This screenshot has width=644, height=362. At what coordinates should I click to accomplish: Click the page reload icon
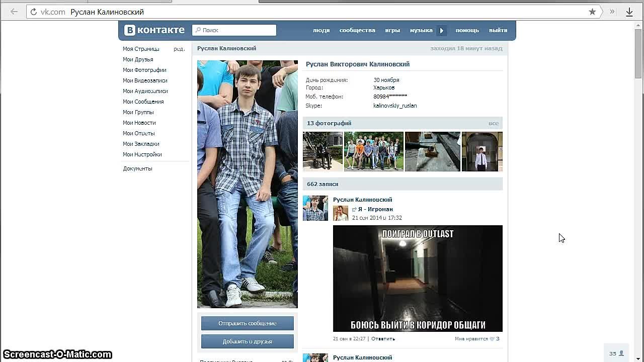33,12
